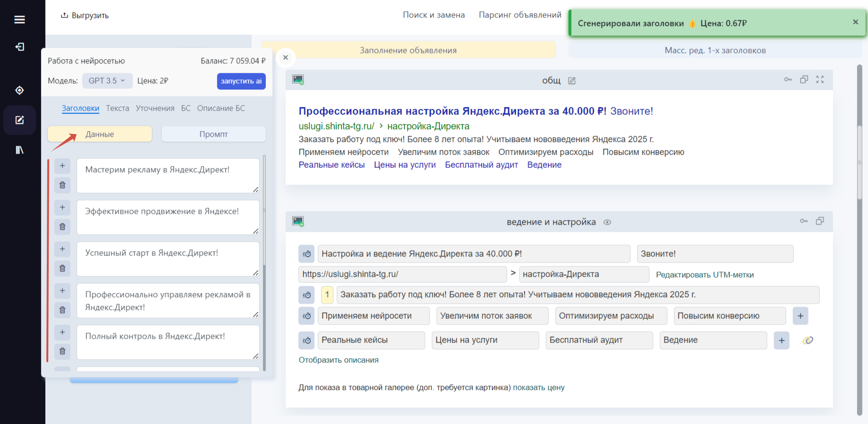Click AI timer icon beside Применяем нейросети
Image resolution: width=868 pixels, height=424 pixels.
[307, 316]
